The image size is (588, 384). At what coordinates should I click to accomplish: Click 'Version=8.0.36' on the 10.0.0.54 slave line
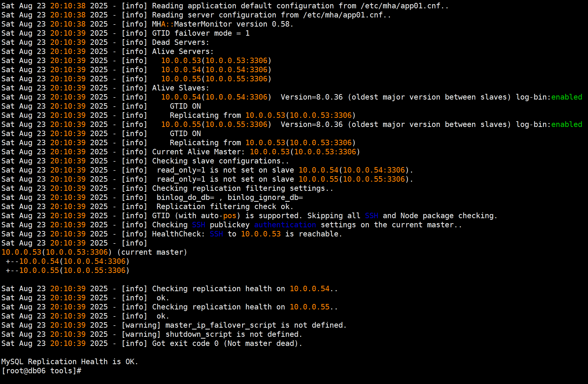(x=312, y=97)
